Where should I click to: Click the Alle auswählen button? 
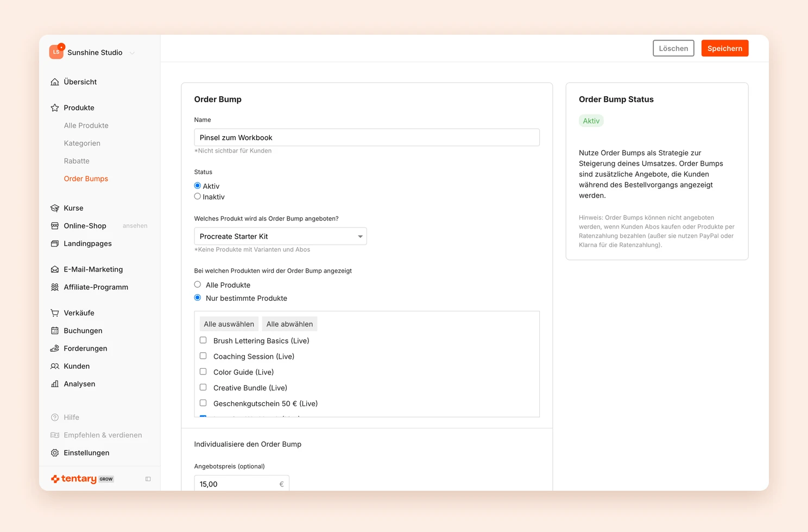[x=229, y=324]
